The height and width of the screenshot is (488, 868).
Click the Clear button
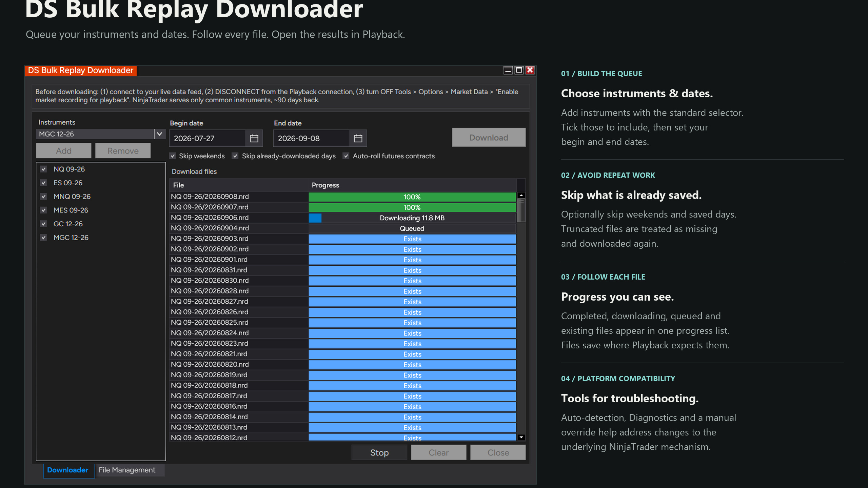439,452
